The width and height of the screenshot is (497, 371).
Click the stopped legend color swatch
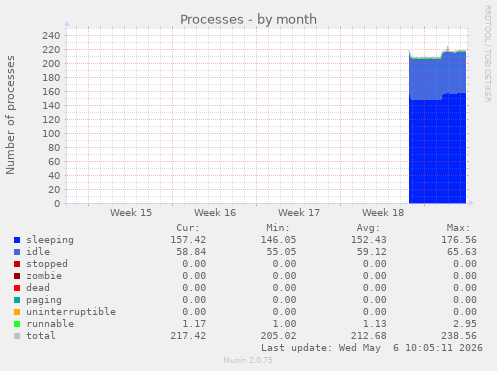17,264
